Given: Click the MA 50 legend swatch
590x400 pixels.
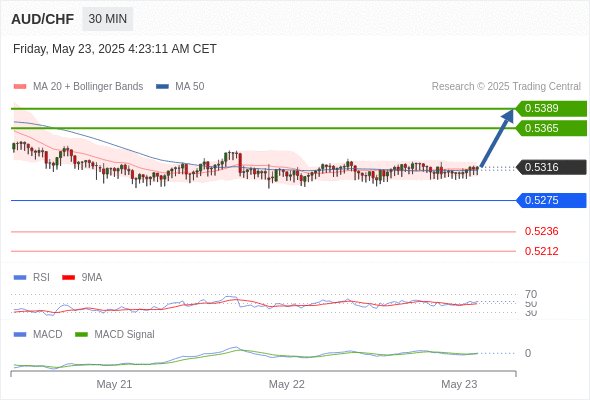Looking at the screenshot, I should click(x=163, y=87).
